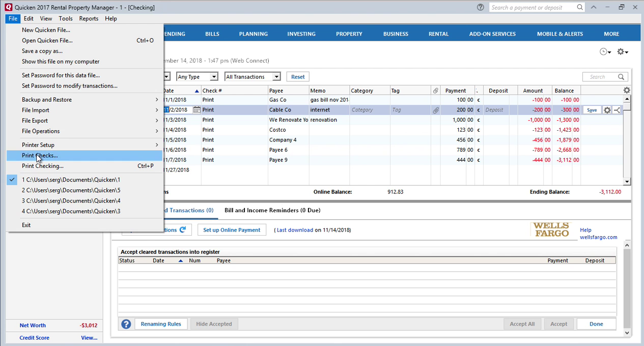Click the register column settings gear icon

pos(627,90)
